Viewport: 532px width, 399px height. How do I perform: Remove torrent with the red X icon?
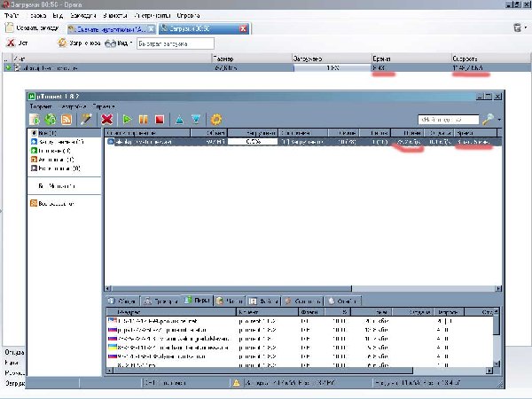coord(107,119)
